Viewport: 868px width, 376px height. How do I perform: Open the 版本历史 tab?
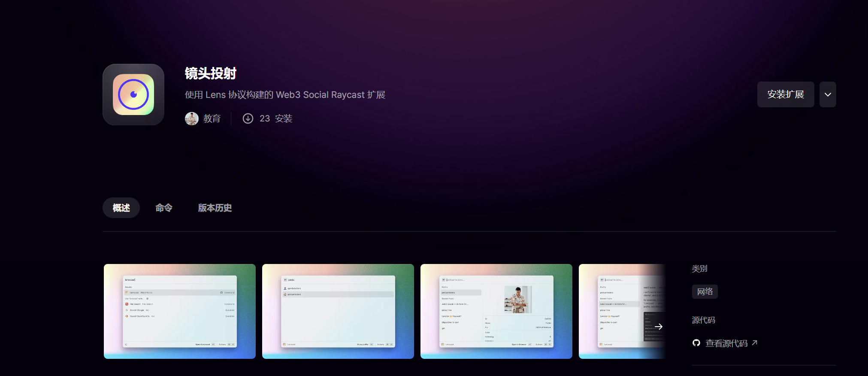coord(215,208)
